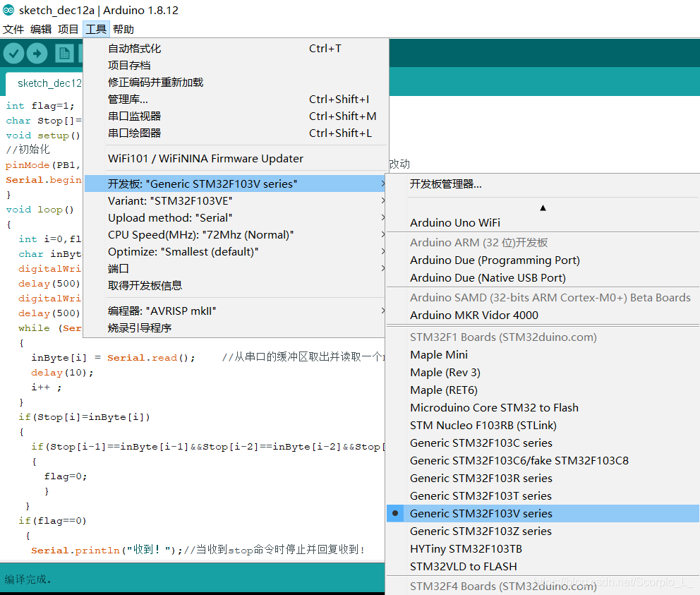Select Arduino Due (Native USB Port) board
Image resolution: width=700 pixels, height=595 pixels.
pyautogui.click(x=543, y=278)
